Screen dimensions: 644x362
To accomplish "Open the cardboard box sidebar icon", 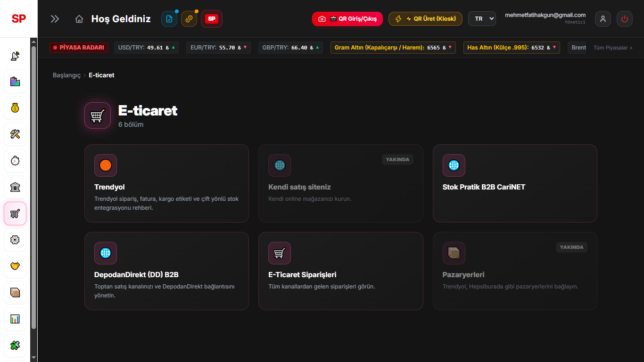I will [x=15, y=293].
